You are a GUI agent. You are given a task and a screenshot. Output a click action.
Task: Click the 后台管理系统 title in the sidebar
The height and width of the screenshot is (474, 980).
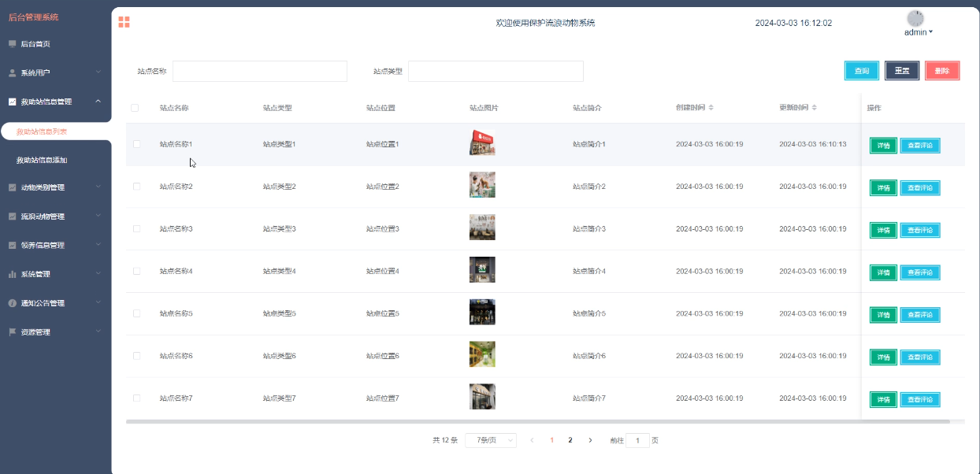(x=33, y=17)
